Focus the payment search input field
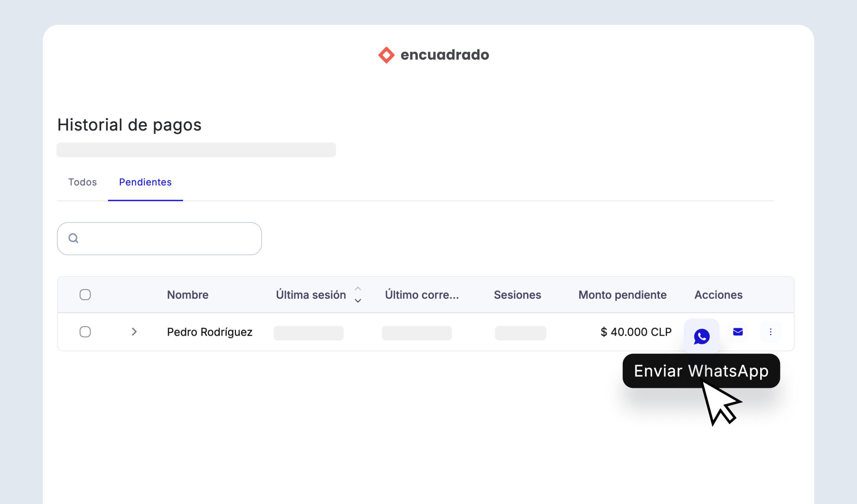The height and width of the screenshot is (504, 857). pyautogui.click(x=167, y=238)
